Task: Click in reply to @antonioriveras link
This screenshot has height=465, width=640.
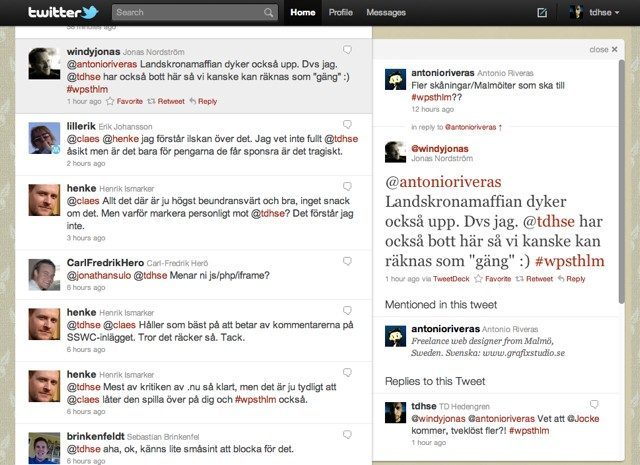Action: click(457, 127)
